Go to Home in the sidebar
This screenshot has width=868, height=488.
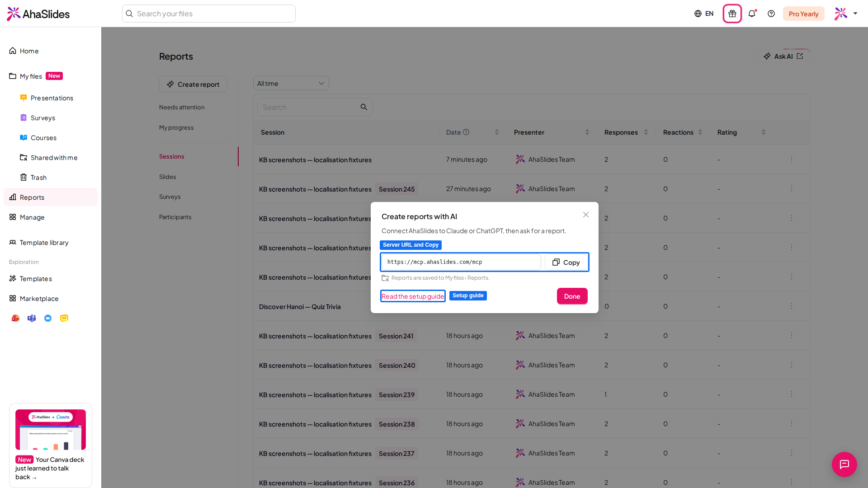[51, 51]
